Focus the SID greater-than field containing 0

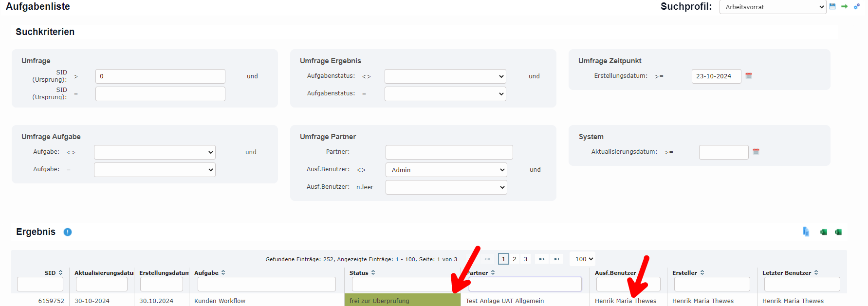click(160, 76)
